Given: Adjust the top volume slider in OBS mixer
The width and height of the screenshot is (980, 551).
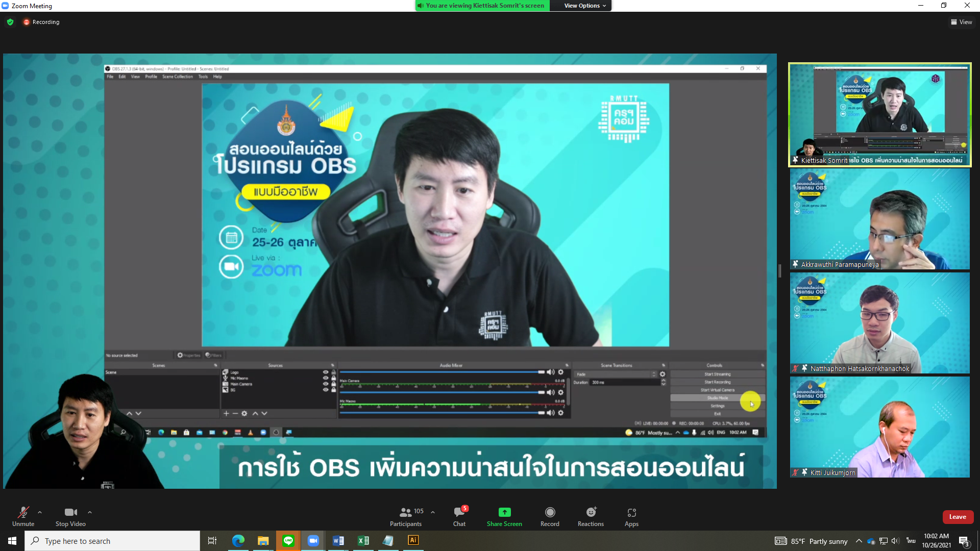Looking at the screenshot, I should coord(442,372).
